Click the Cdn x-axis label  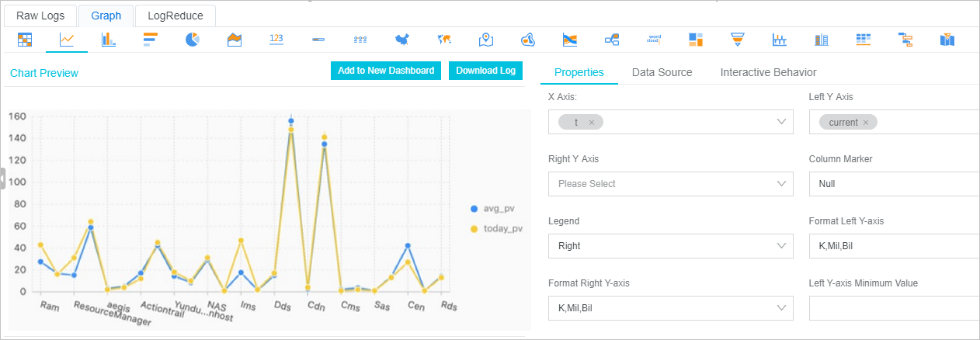tap(316, 307)
